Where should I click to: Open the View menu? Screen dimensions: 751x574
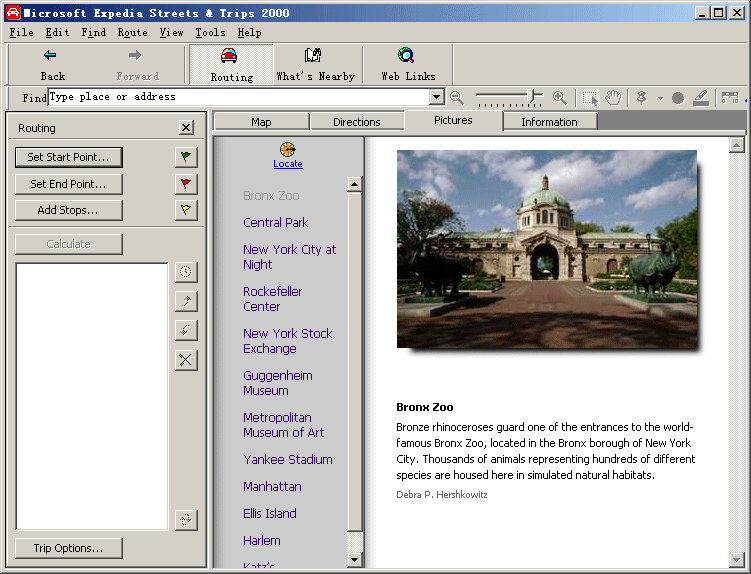tap(171, 33)
